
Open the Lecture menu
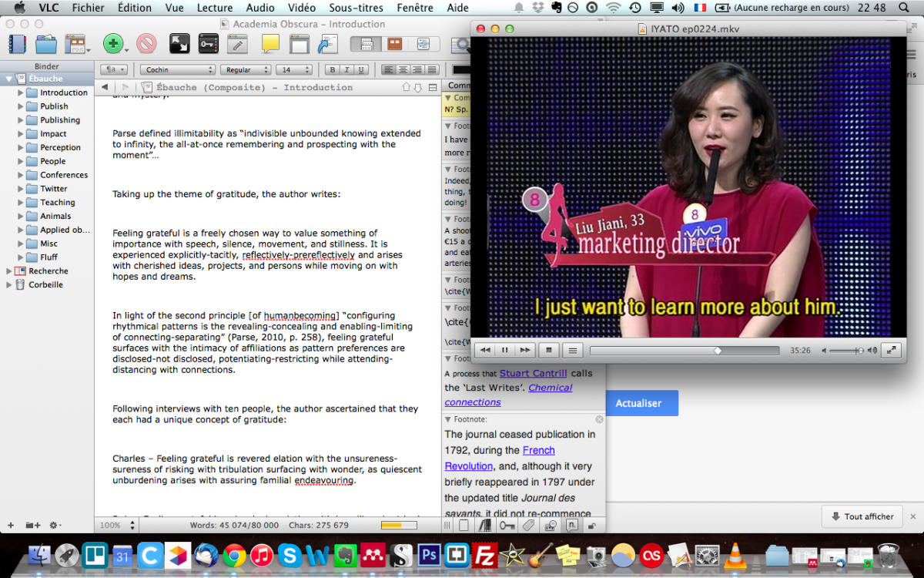pos(215,8)
